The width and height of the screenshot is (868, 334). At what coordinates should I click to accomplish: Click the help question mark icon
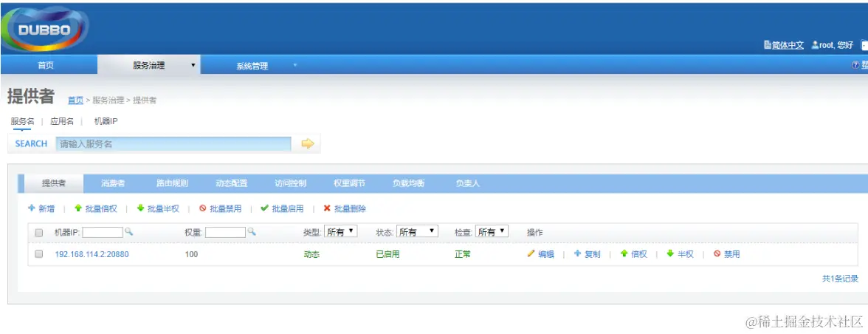coord(855,65)
